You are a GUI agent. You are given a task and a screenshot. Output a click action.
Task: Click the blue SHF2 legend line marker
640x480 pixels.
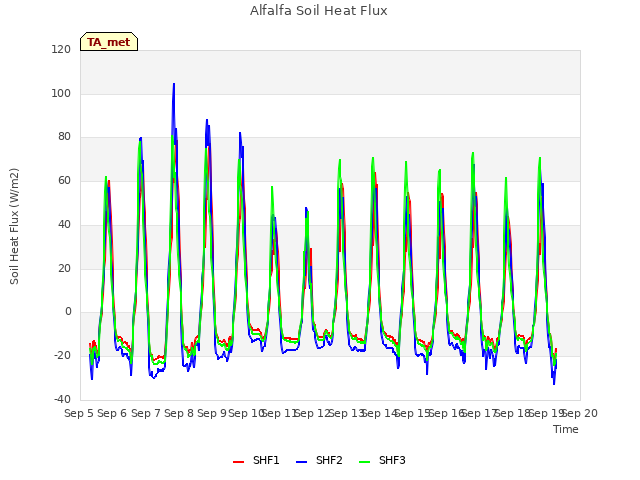click(301, 462)
